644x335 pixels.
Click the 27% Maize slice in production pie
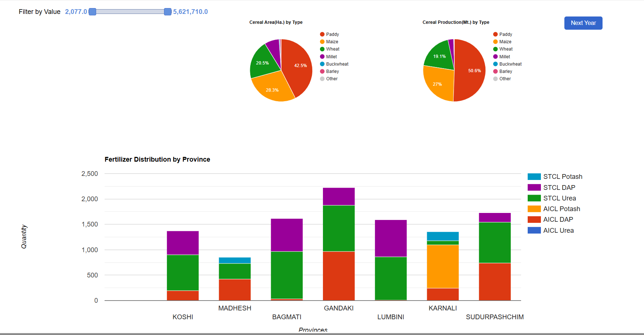pos(437,84)
